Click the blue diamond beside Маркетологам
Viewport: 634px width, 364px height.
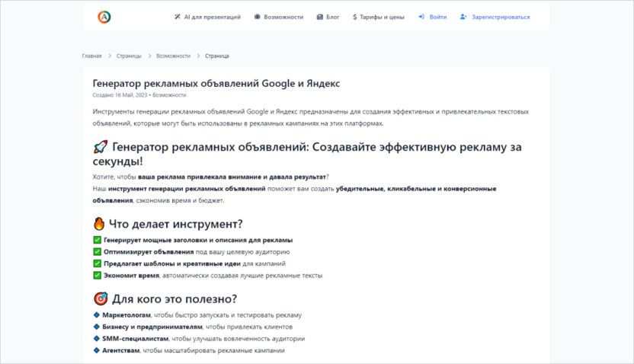click(97, 315)
